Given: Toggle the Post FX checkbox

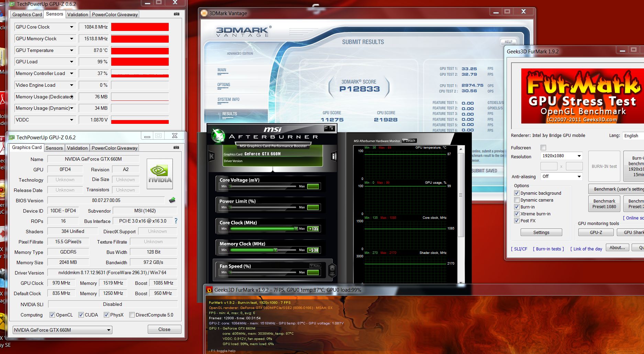Looking at the screenshot, I should 517,221.
